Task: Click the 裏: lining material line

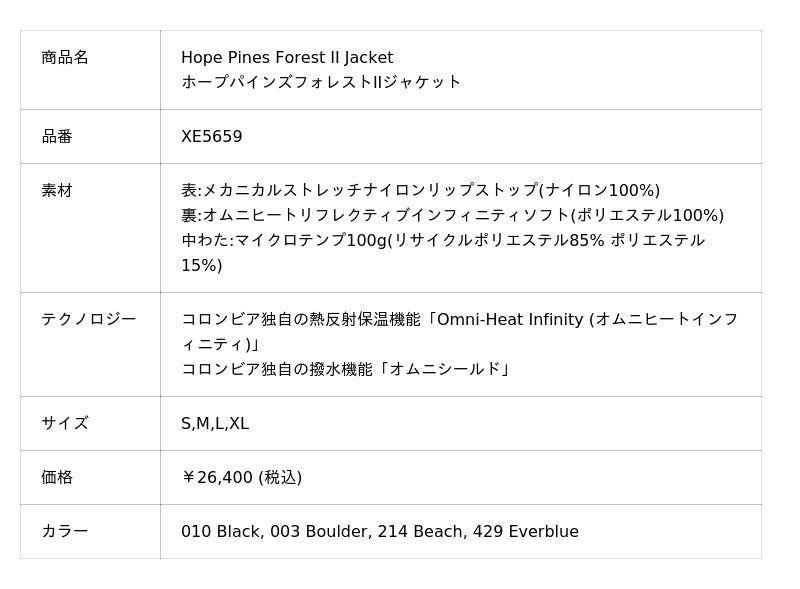Action: point(452,216)
